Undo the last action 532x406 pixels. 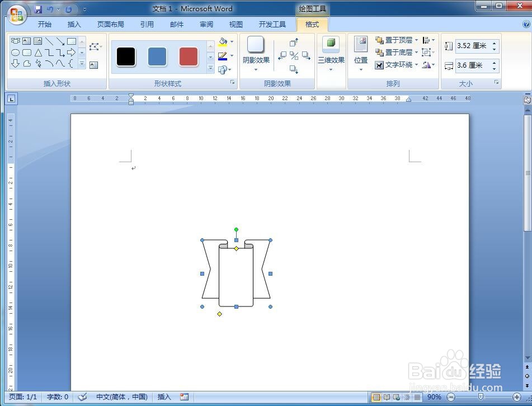pyautogui.click(x=50, y=9)
